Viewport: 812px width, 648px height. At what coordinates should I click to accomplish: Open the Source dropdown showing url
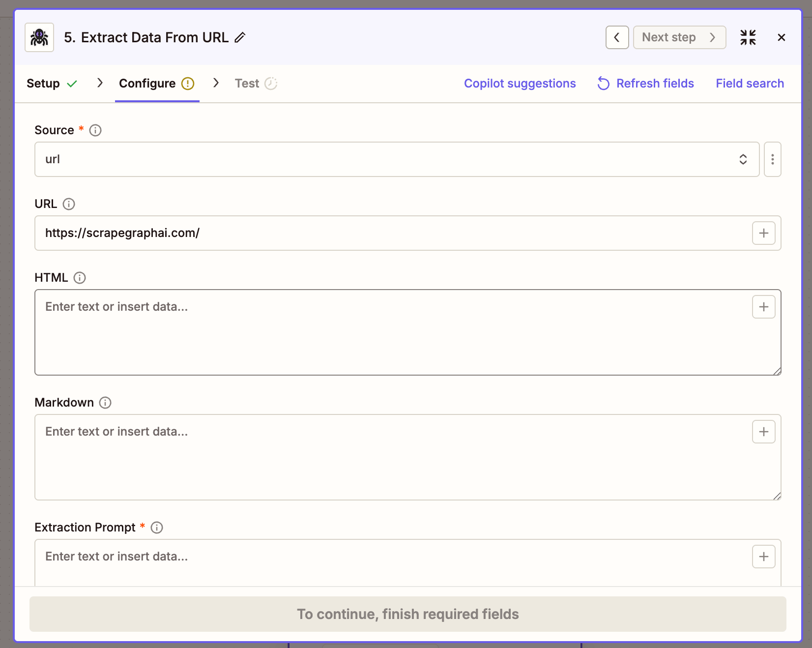click(x=397, y=159)
